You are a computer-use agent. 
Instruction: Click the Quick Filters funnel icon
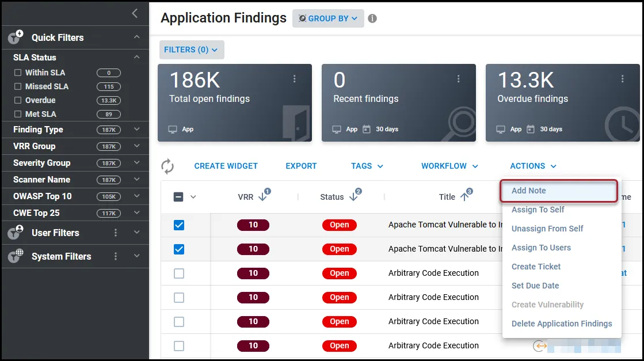tap(16, 37)
